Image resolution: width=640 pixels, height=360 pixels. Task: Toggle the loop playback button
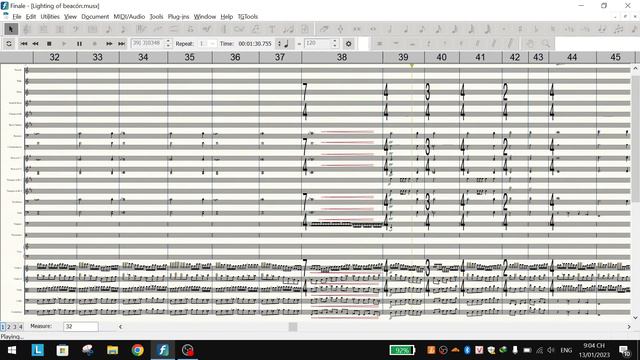[9, 43]
